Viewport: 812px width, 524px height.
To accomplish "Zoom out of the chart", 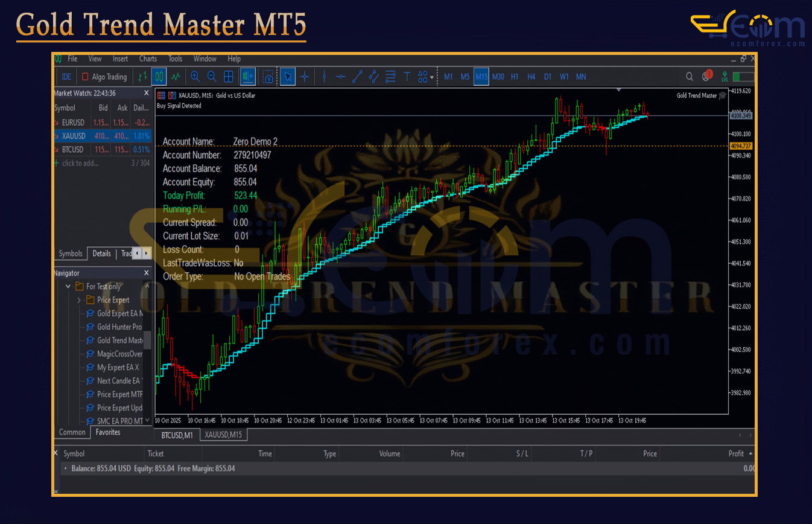I will pyautogui.click(x=212, y=77).
